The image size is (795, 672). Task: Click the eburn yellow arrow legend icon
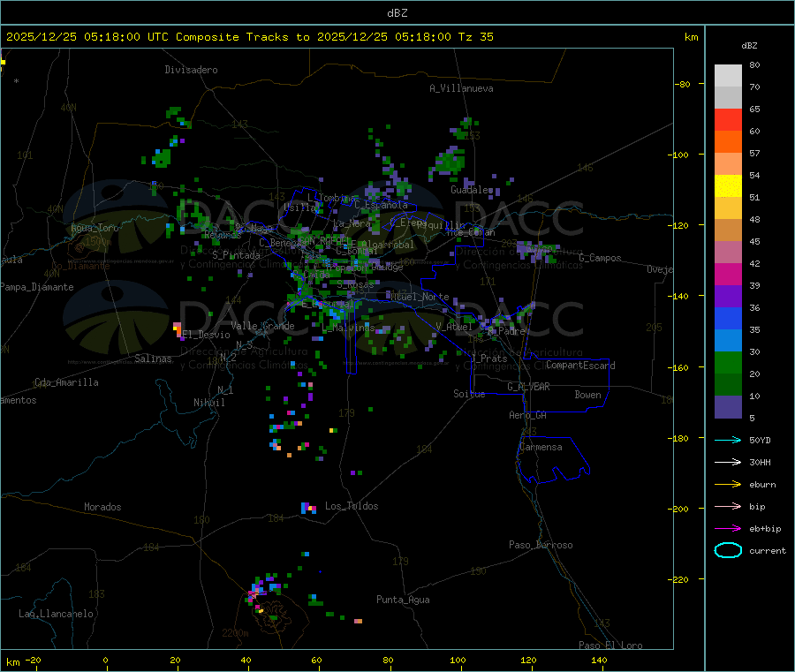point(728,484)
